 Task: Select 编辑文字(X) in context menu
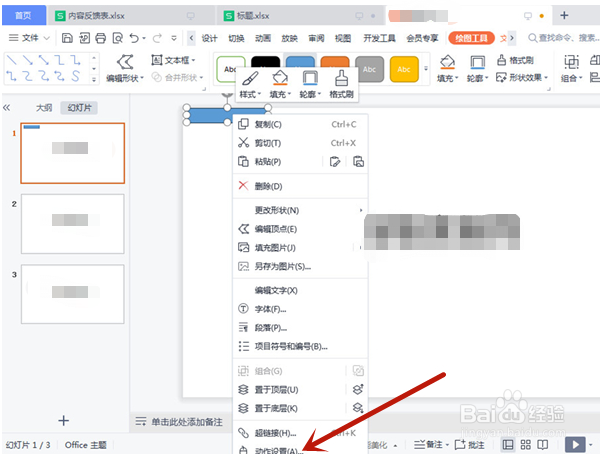pyautogui.click(x=300, y=291)
